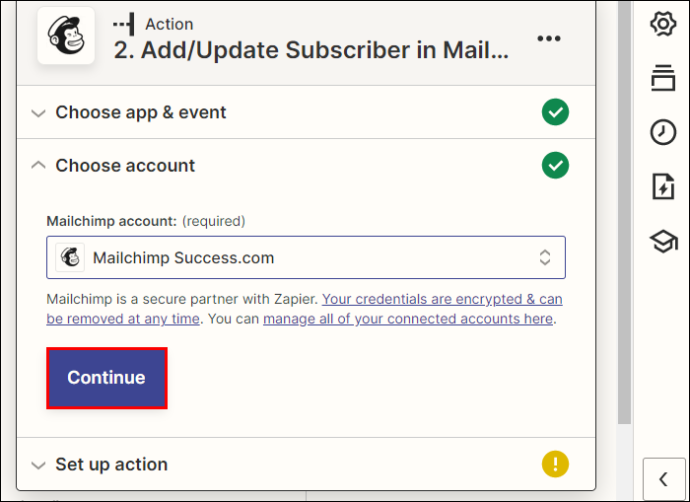690x502 pixels.
Task: Open Zap history clock icon
Action: 663,132
